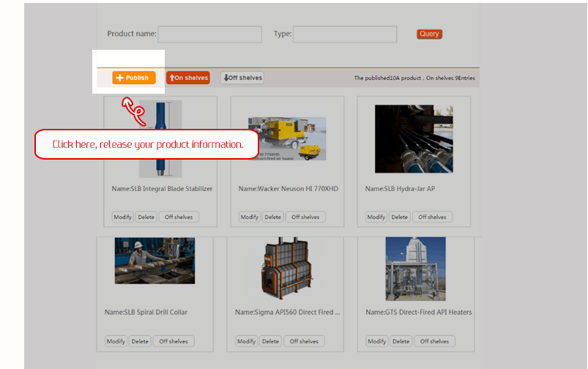
Task: Take SLB Hydra-Jar AP off shelves
Action: 432,217
